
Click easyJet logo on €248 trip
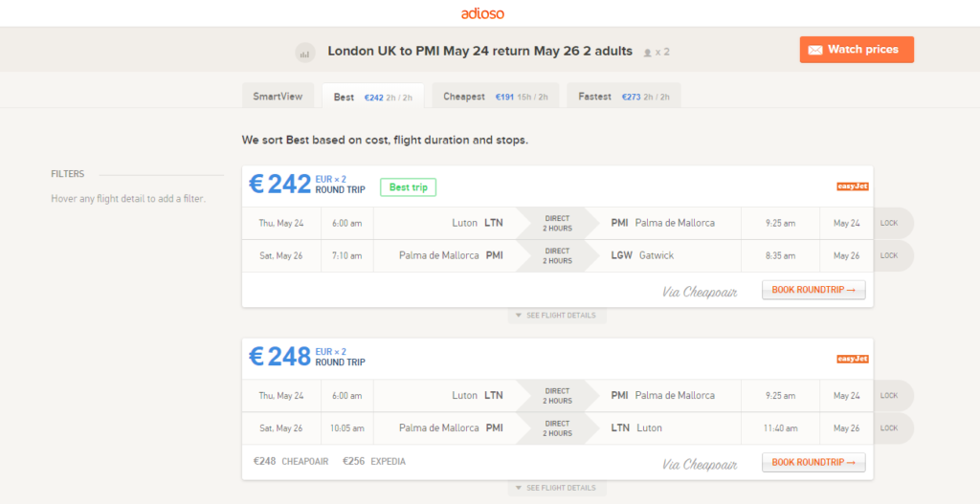point(853,359)
